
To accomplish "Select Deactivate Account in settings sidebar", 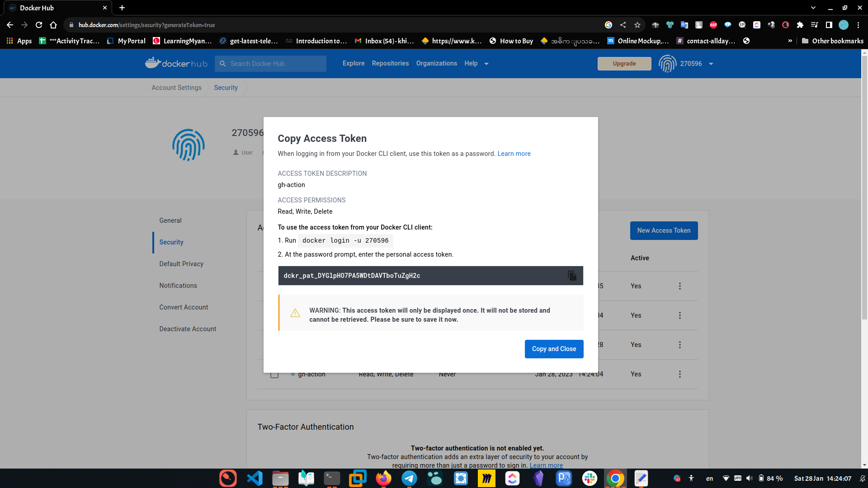I will point(188,329).
